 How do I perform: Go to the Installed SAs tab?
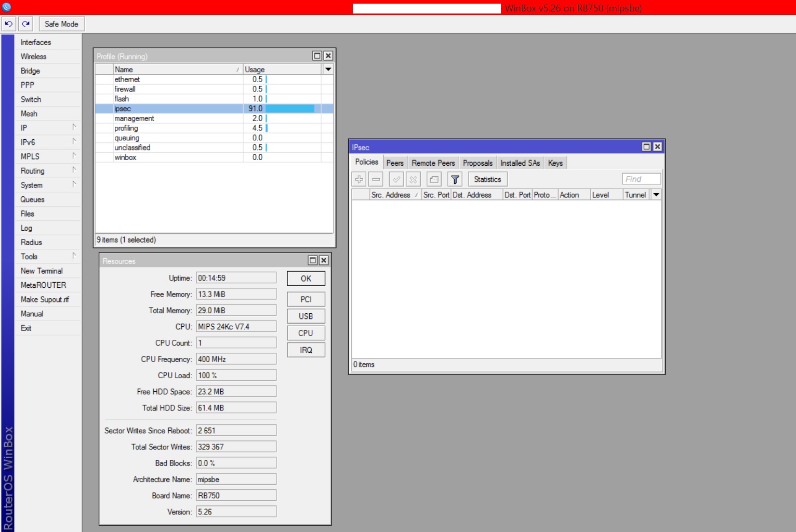(x=520, y=163)
